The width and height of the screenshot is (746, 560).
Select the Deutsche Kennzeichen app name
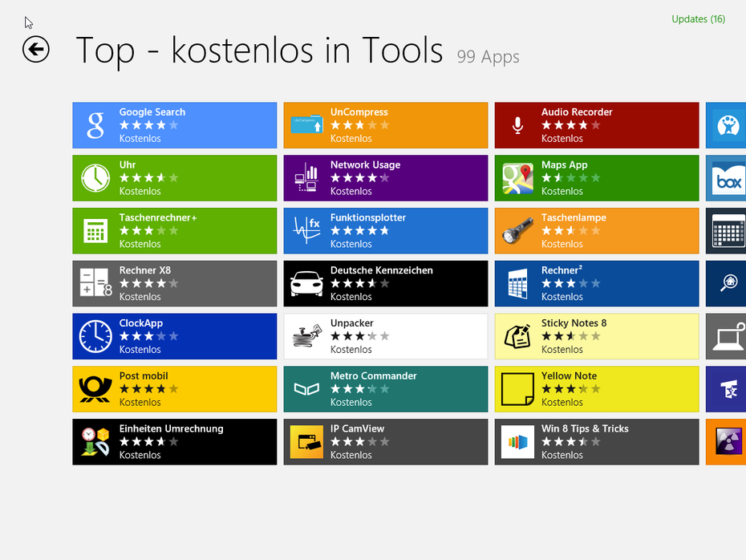tap(382, 270)
